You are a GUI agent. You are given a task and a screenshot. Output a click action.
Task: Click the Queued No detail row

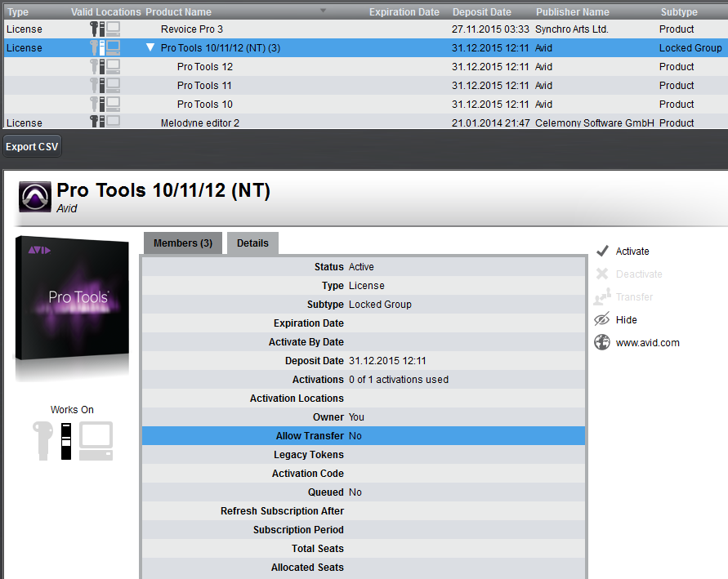point(364,492)
